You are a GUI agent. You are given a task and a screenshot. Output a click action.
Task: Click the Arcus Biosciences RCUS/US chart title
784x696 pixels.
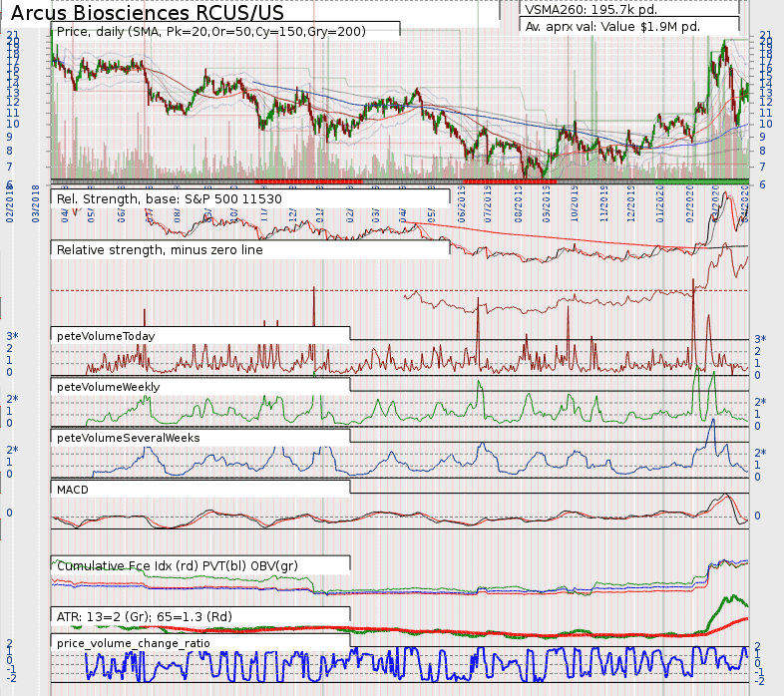pyautogui.click(x=147, y=13)
